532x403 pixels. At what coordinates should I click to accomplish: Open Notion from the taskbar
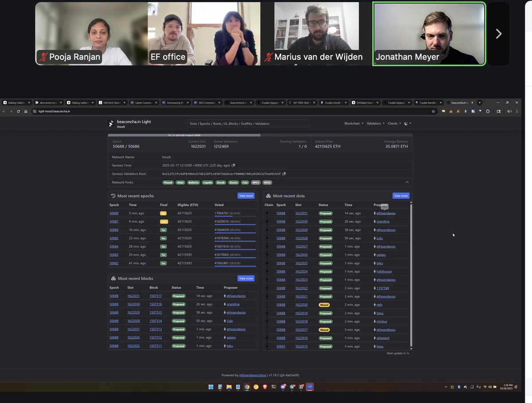(301, 387)
